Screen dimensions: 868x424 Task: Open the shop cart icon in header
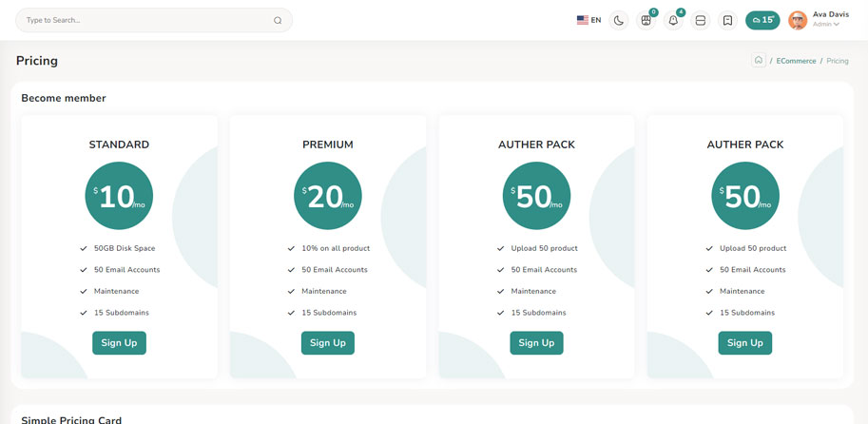point(646,20)
